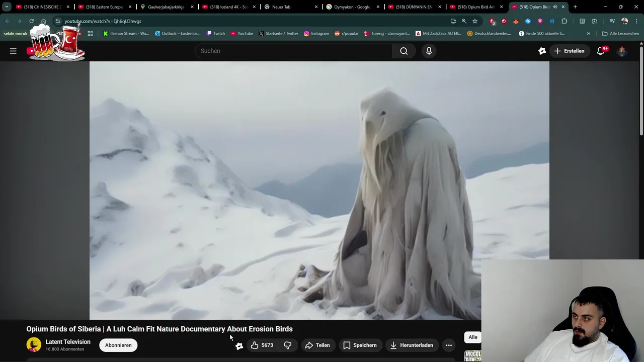Image resolution: width=644 pixels, height=362 pixels.
Task: Open the Instagram bookmark
Action: [316, 34]
